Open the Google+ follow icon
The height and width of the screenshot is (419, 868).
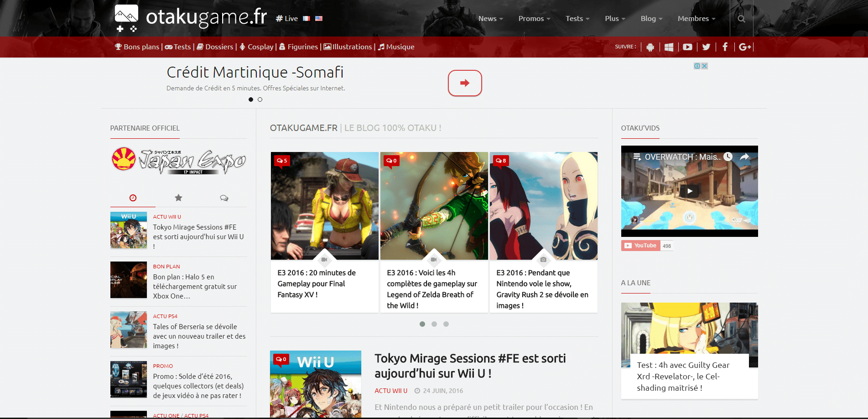[x=745, y=47]
